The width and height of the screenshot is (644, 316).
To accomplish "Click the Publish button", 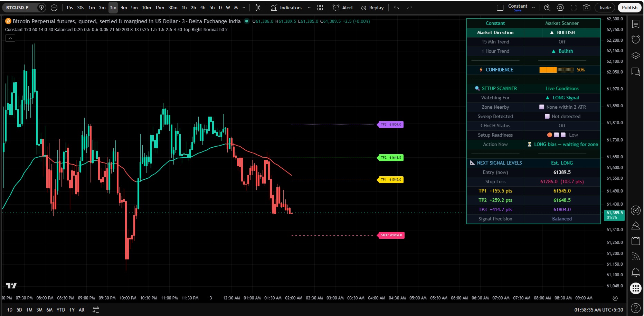I will pos(629,8).
